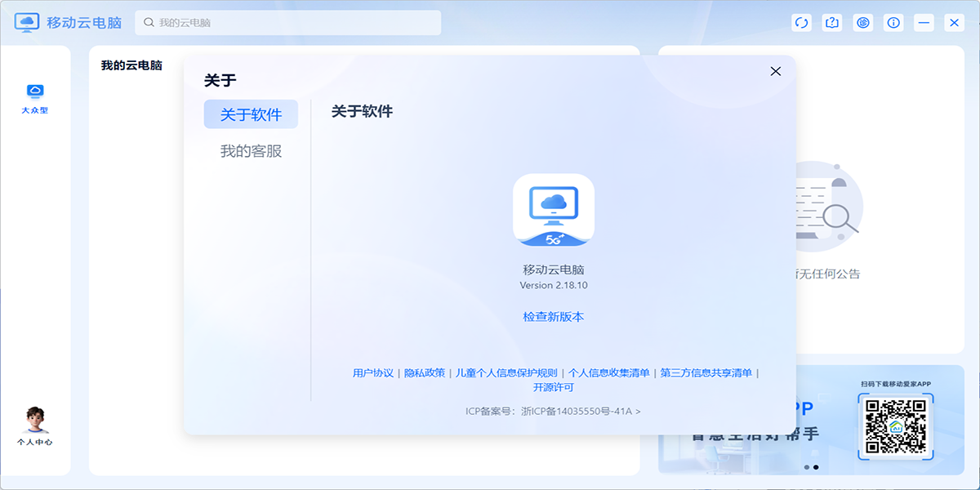Open the 隐私政策 privacy policy
The image size is (980, 490).
tap(424, 371)
